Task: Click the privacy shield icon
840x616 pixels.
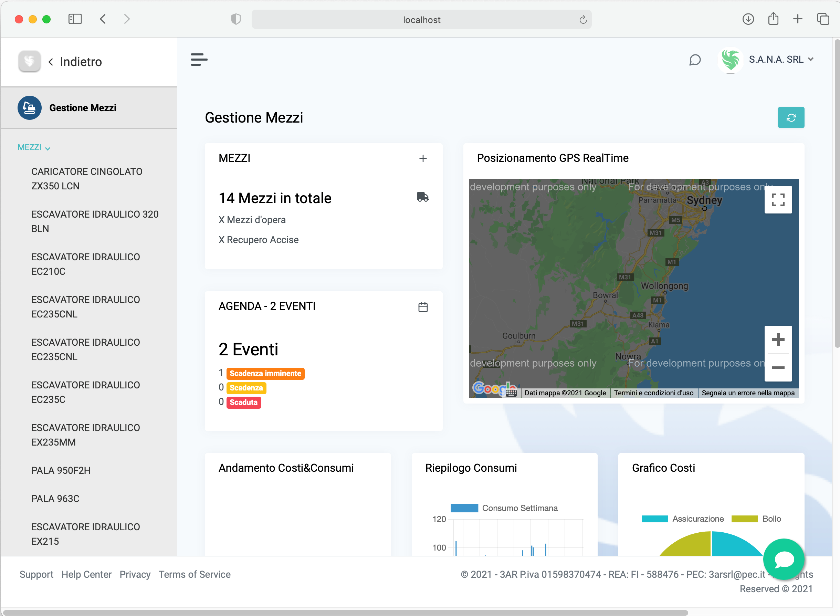Action: pos(235,19)
